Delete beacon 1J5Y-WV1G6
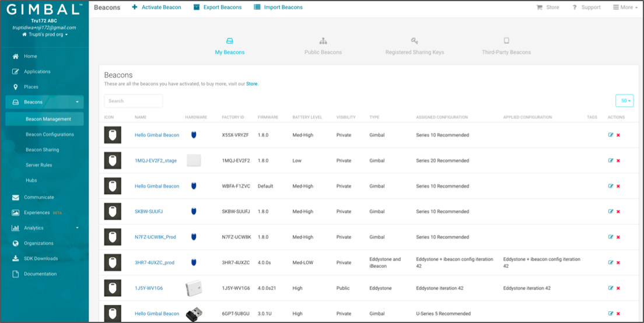Image resolution: width=644 pixels, height=323 pixels. pos(618,287)
